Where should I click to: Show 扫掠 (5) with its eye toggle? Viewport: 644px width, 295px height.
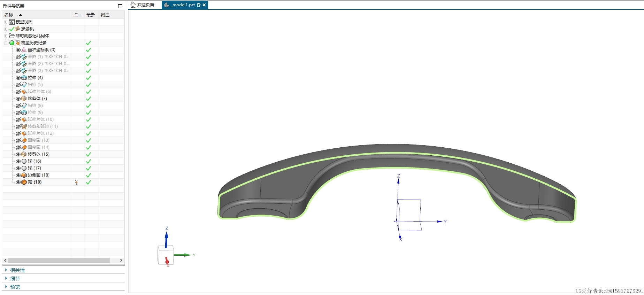(18, 85)
